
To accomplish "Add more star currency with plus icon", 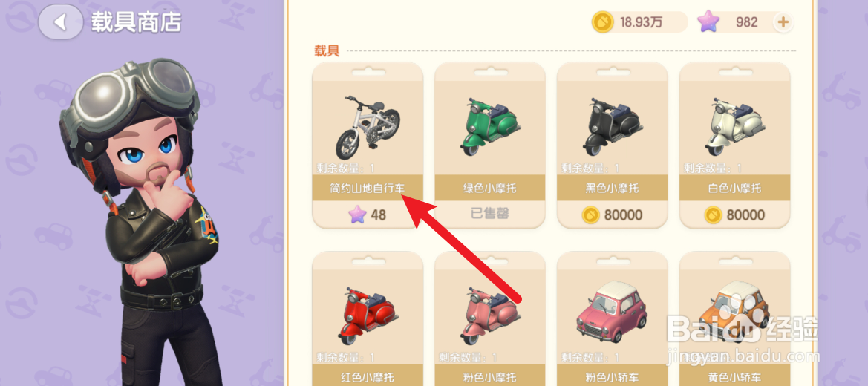I will pos(782,22).
